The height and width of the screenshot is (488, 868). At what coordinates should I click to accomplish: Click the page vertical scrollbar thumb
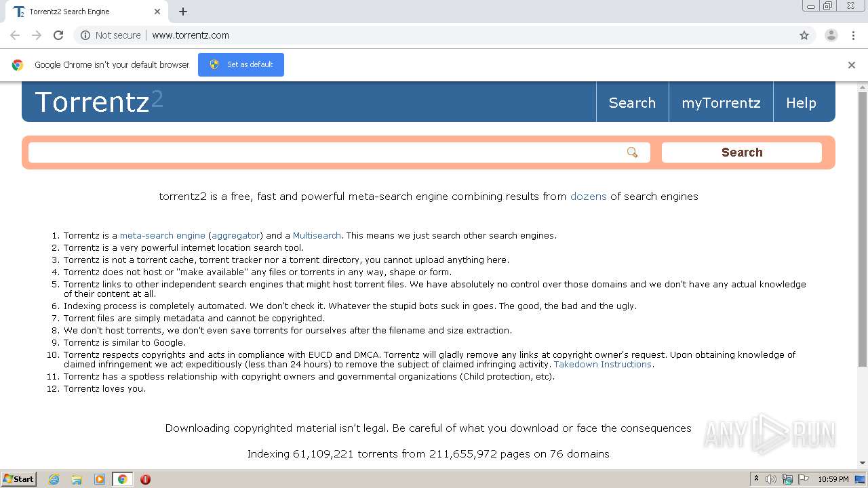(x=863, y=229)
